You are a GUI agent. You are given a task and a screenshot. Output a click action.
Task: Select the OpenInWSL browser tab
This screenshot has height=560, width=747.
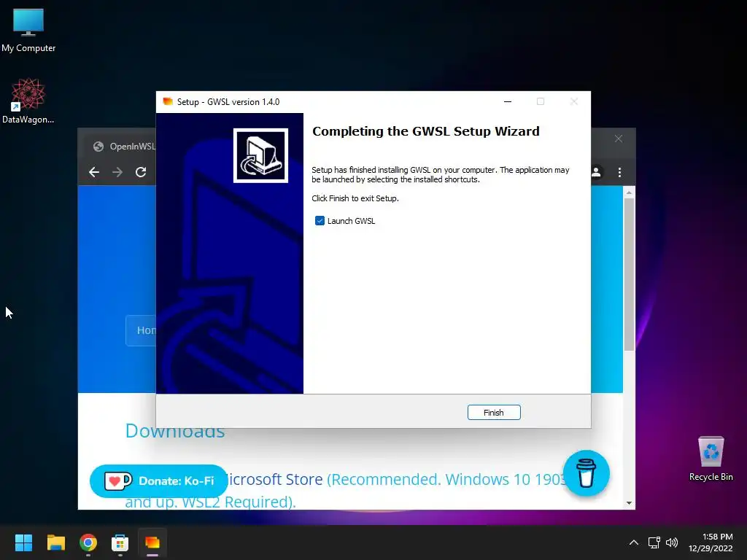click(x=124, y=146)
